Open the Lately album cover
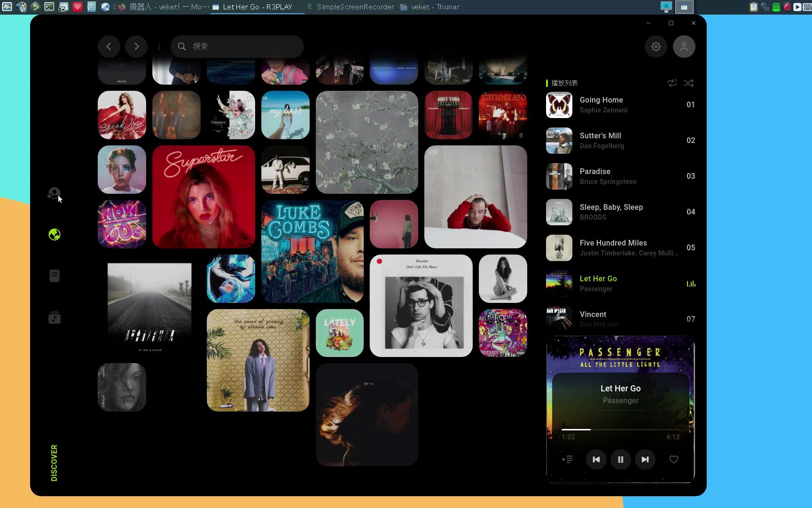The height and width of the screenshot is (508, 812). 340,333
